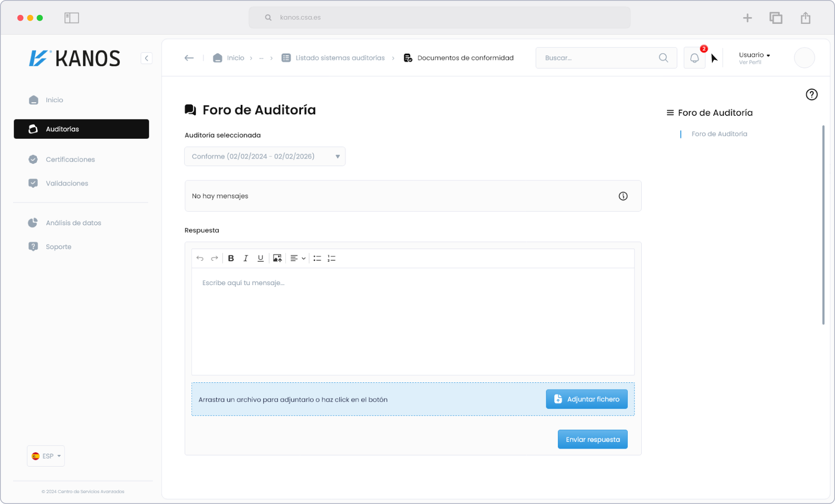Open the help question mark icon
The image size is (835, 504).
[x=811, y=95]
